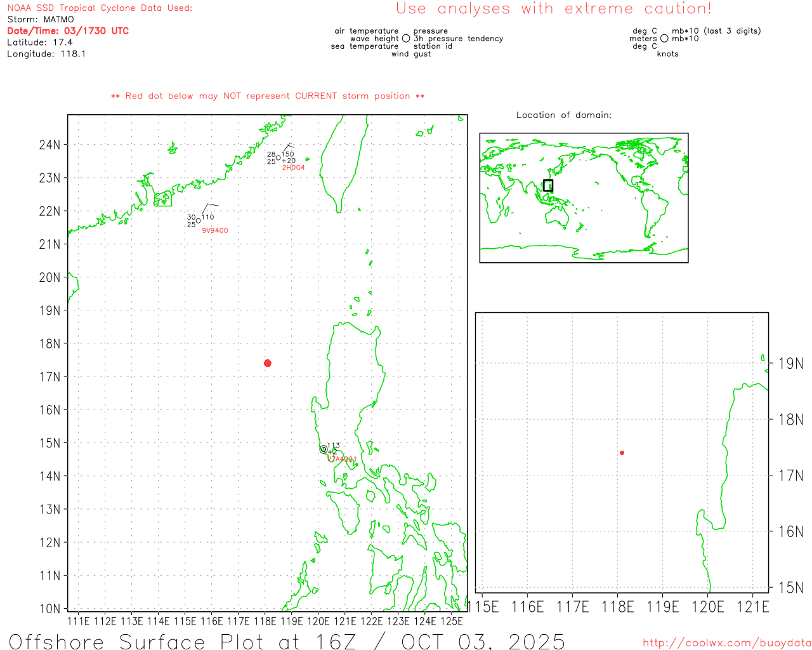Click the double-circle station marker near V7A4221
The height and width of the screenshot is (650, 812).
pyautogui.click(x=324, y=449)
